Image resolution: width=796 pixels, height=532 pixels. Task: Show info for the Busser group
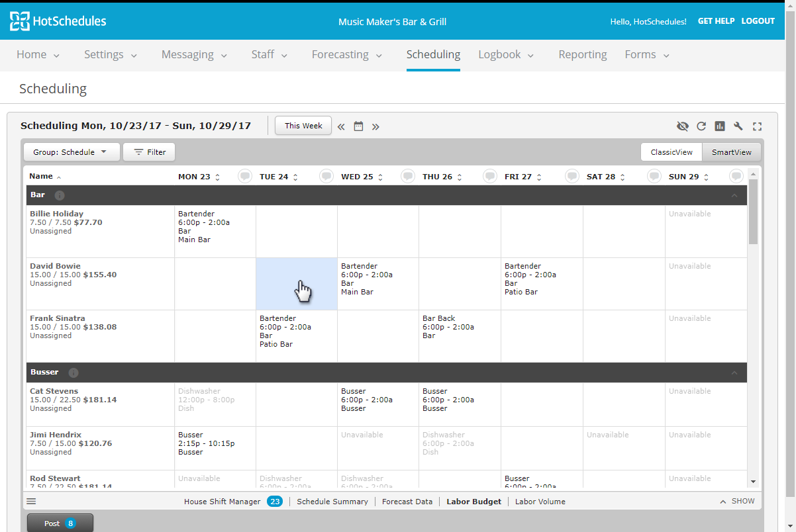pos(74,373)
